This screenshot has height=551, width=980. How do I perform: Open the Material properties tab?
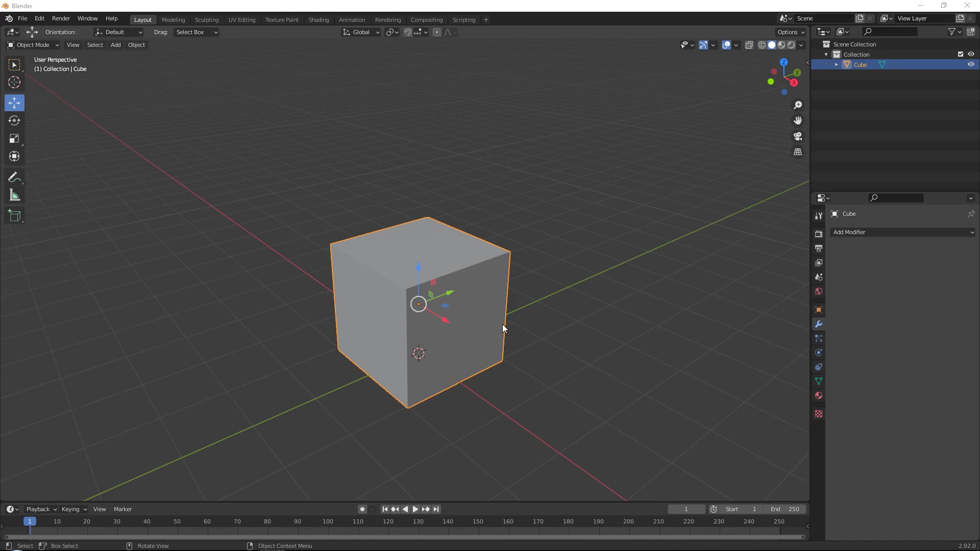[x=819, y=395]
